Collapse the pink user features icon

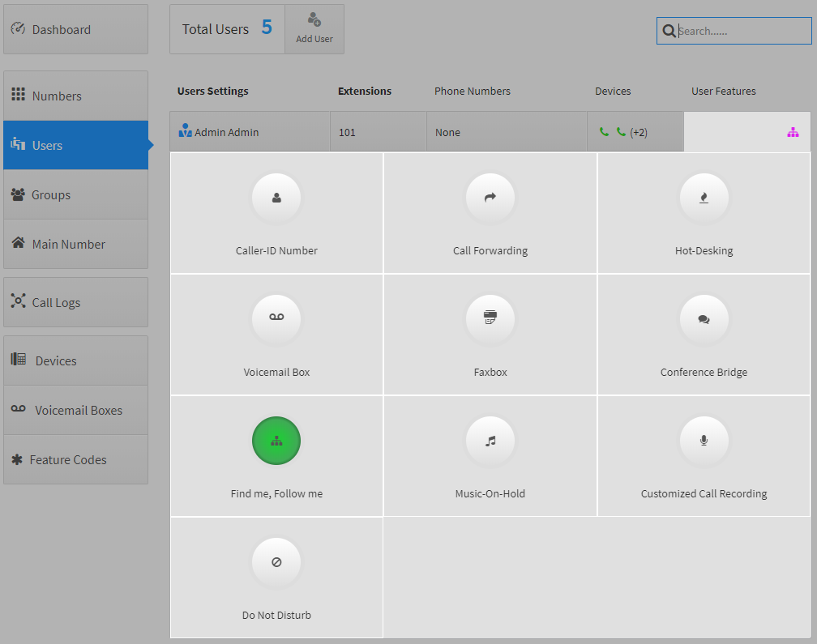792,132
